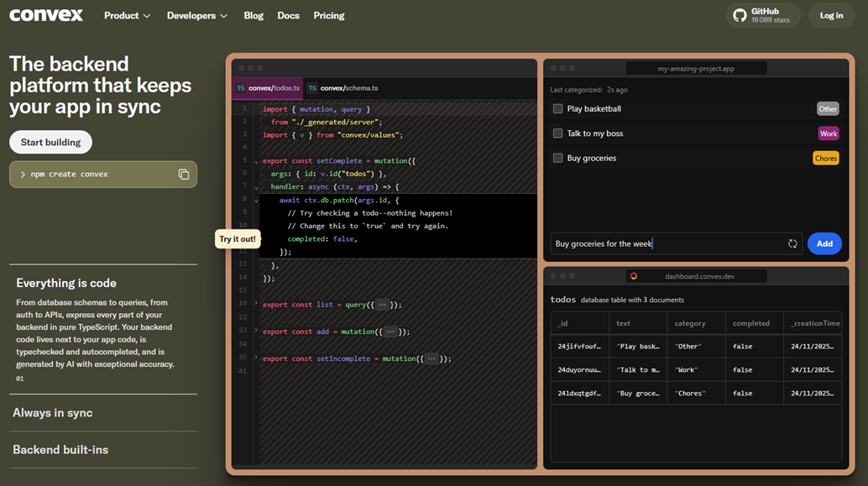Switch to the convex/schema.ts tab

pyautogui.click(x=343, y=88)
